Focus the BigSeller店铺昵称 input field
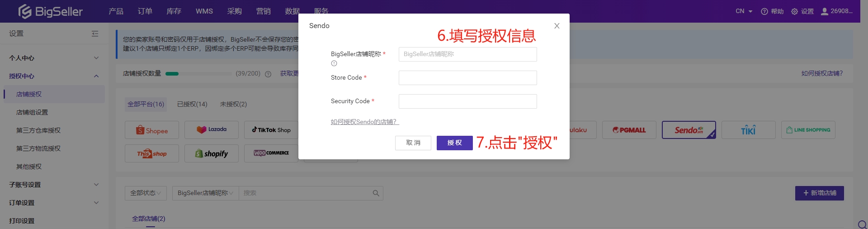868x229 pixels. point(468,54)
